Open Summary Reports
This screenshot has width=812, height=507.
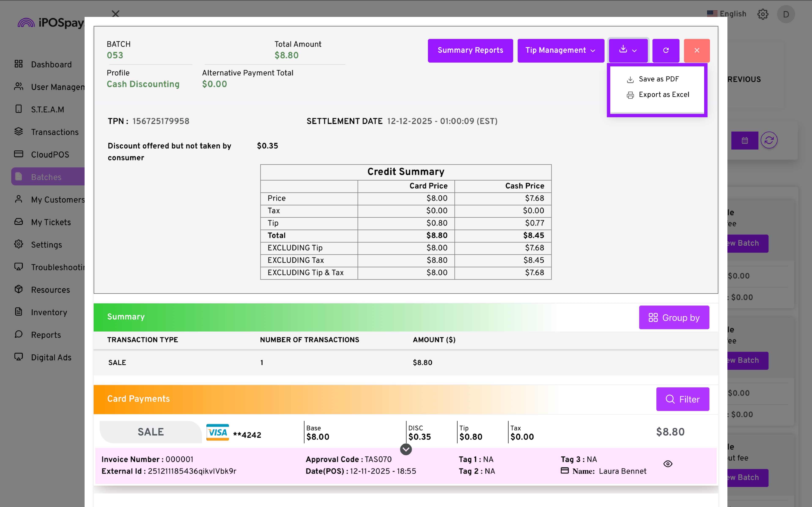[x=470, y=50]
